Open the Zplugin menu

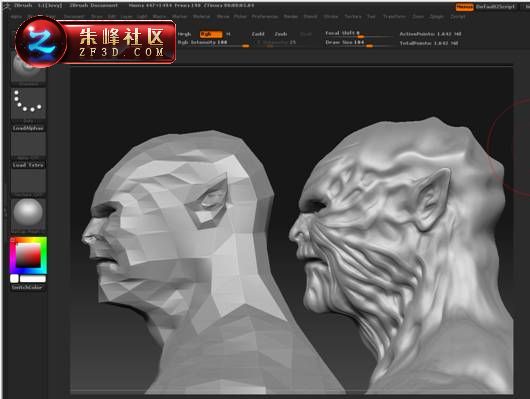437,16
